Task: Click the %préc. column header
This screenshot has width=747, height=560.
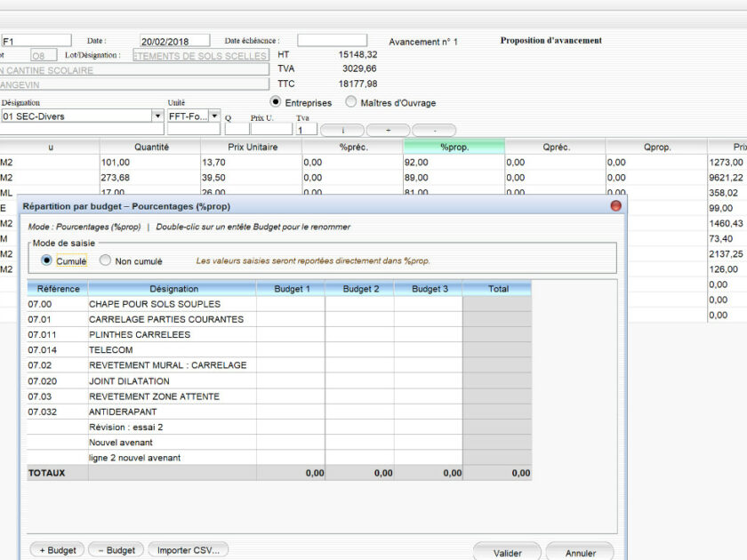Action: point(353,147)
